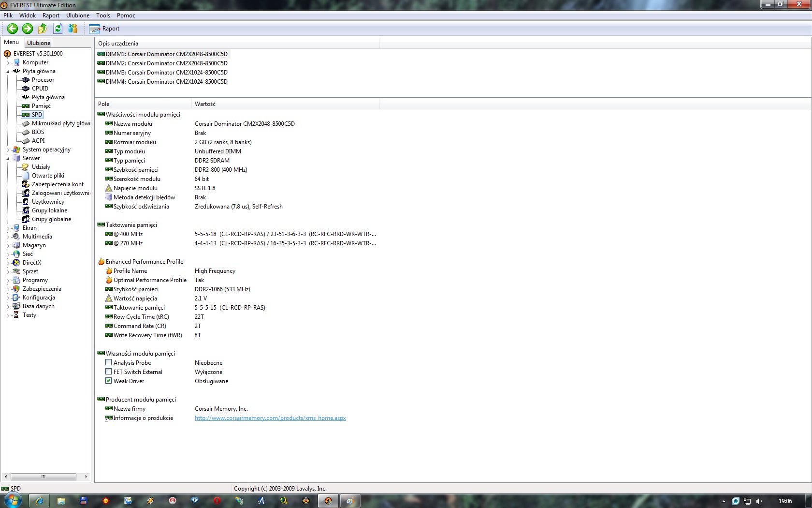Click the folder Up level toolbar icon

[43, 29]
